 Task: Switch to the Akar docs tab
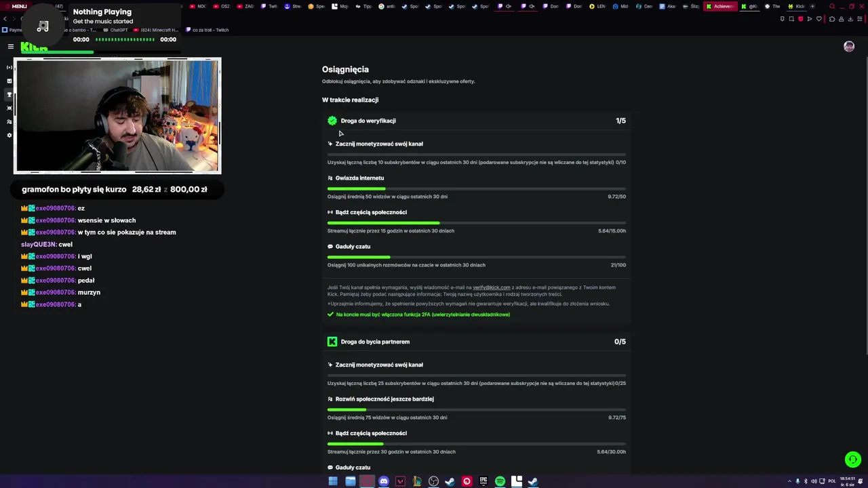tap(667, 6)
